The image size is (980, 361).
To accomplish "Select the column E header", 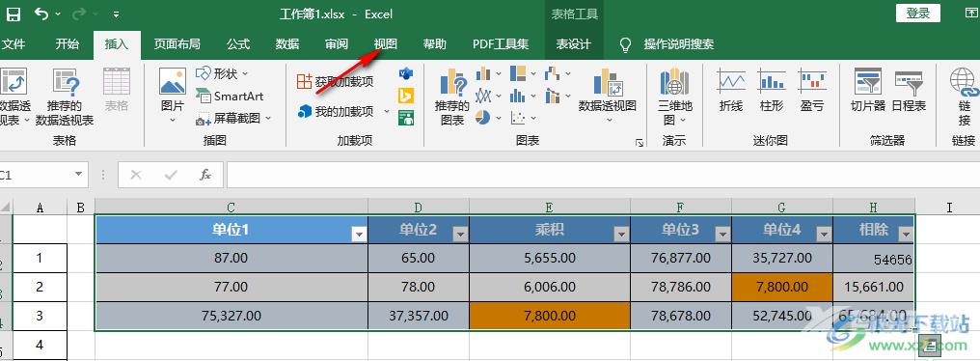I will pyautogui.click(x=550, y=208).
